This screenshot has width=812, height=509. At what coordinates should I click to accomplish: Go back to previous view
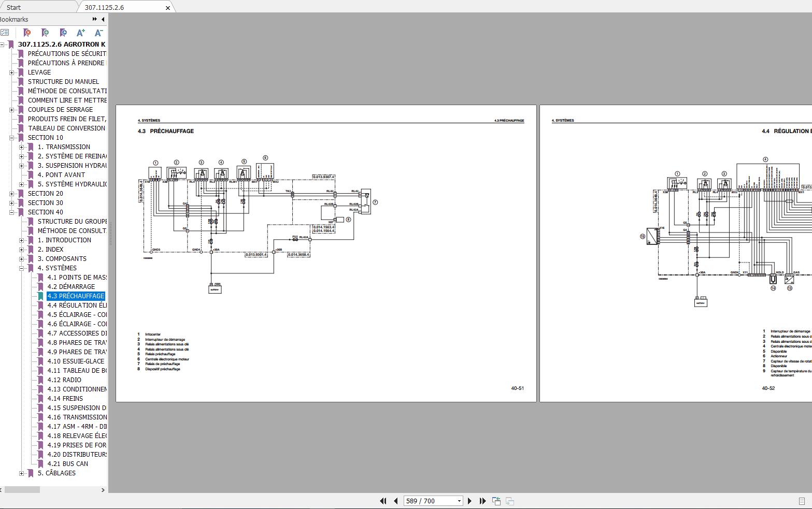(496, 501)
